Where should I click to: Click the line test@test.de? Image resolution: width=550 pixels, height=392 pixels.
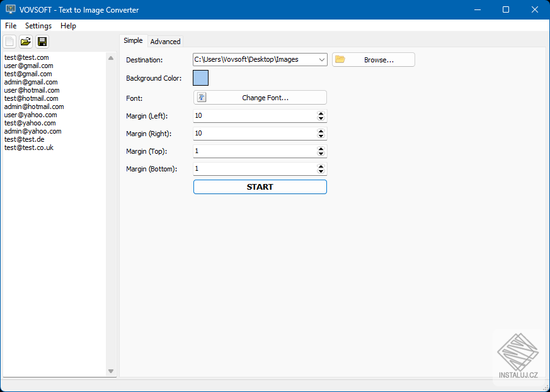coord(24,139)
